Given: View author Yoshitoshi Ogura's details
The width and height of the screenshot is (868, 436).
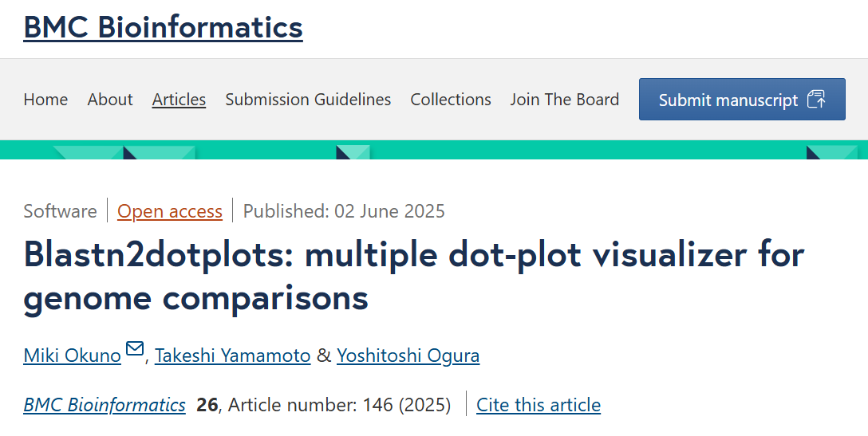Looking at the screenshot, I should coord(408,355).
